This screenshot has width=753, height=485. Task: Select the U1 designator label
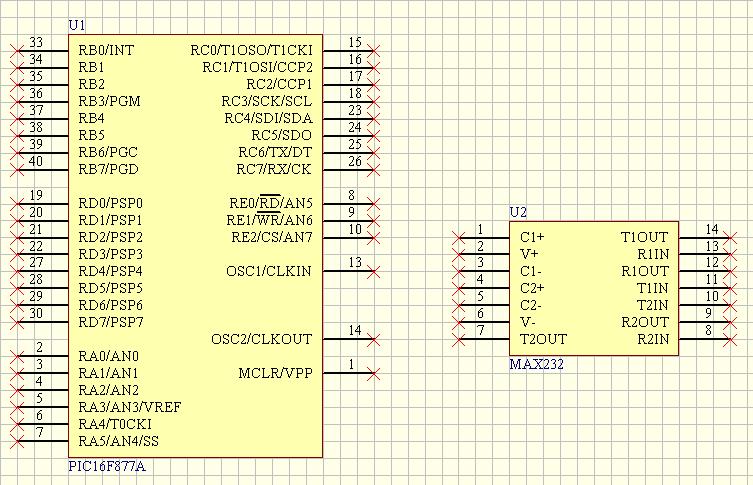coord(77,25)
